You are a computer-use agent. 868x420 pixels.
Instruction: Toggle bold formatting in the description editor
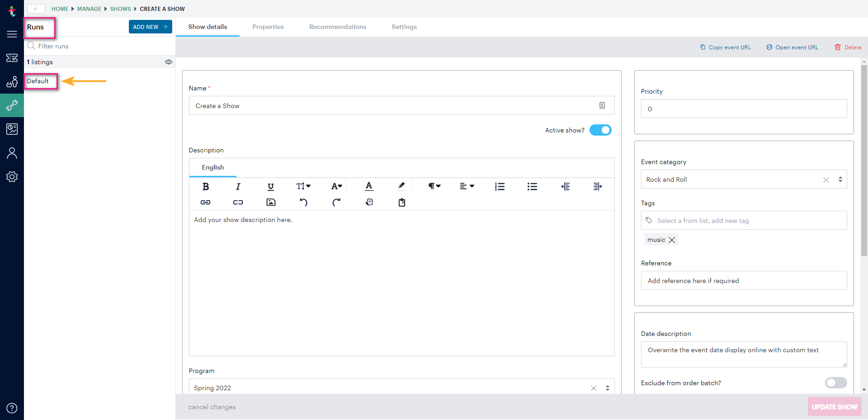[x=206, y=186]
